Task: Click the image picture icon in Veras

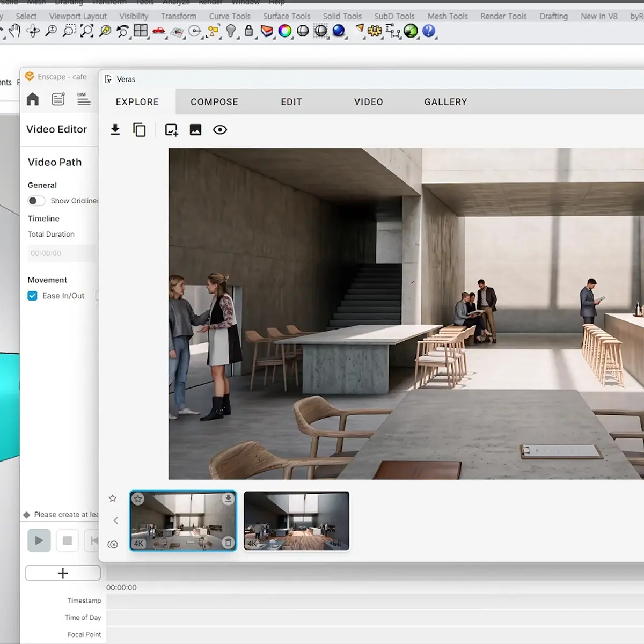Action: click(x=195, y=130)
